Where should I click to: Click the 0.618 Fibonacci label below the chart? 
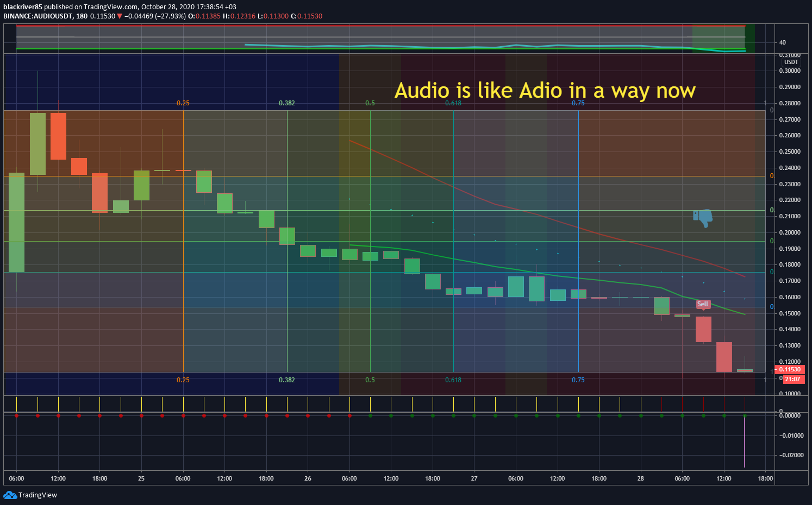453,380
